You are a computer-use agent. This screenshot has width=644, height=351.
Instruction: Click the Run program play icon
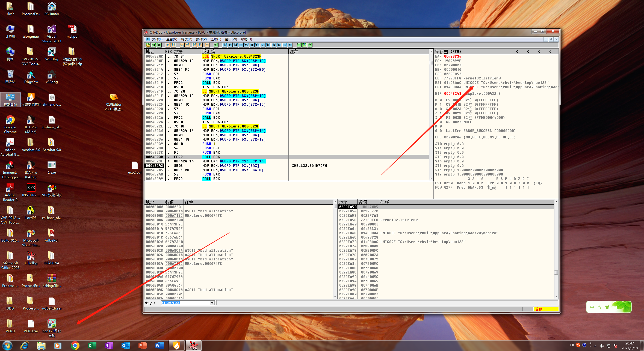(x=168, y=45)
